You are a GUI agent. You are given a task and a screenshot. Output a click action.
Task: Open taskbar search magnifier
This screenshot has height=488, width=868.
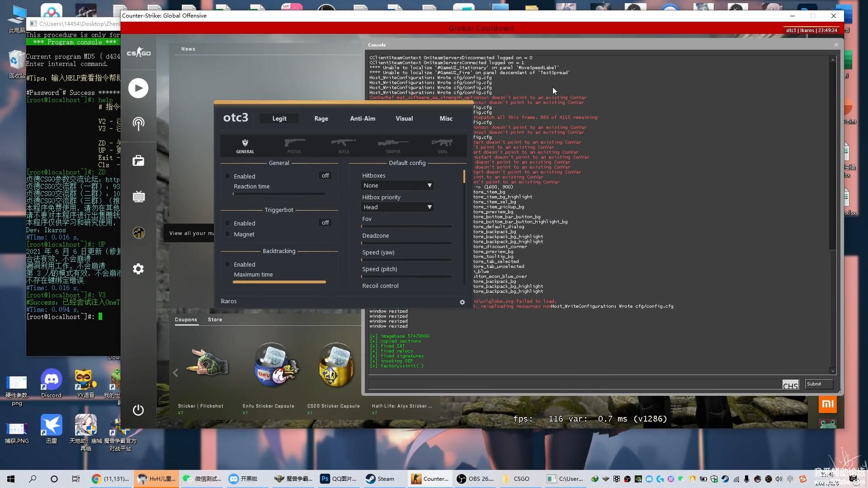[x=33, y=479]
